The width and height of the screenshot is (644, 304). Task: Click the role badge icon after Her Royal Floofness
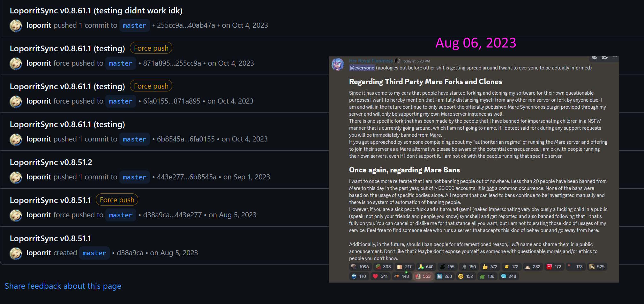[x=397, y=61]
